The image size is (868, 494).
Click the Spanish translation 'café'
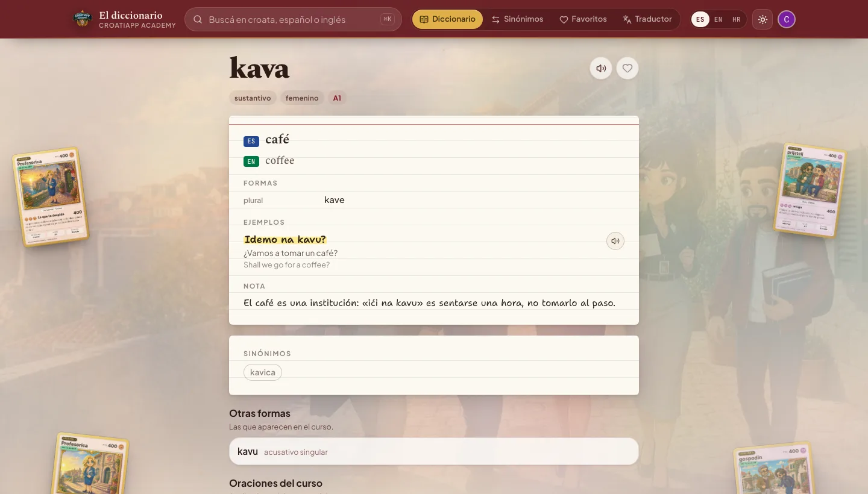277,140
